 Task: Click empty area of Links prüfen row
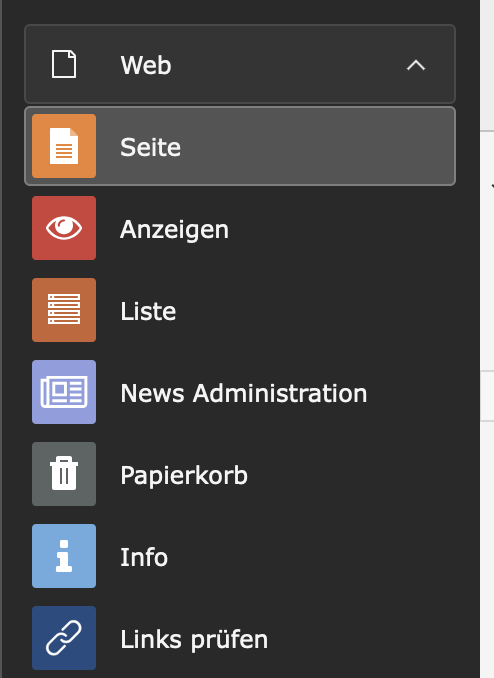(359, 638)
